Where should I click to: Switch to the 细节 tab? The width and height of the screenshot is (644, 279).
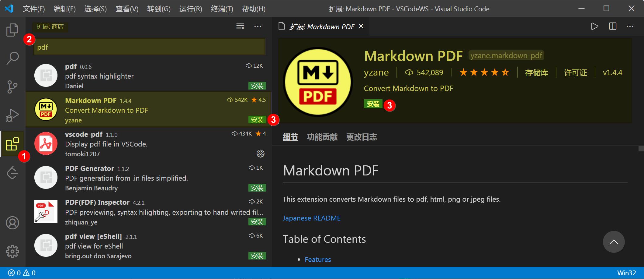pyautogui.click(x=290, y=137)
